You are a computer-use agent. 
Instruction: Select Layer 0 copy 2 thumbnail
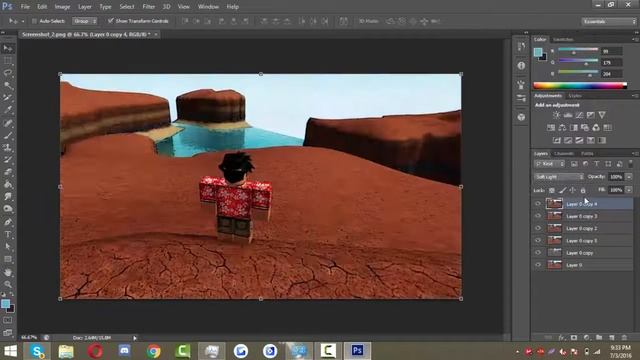554,228
